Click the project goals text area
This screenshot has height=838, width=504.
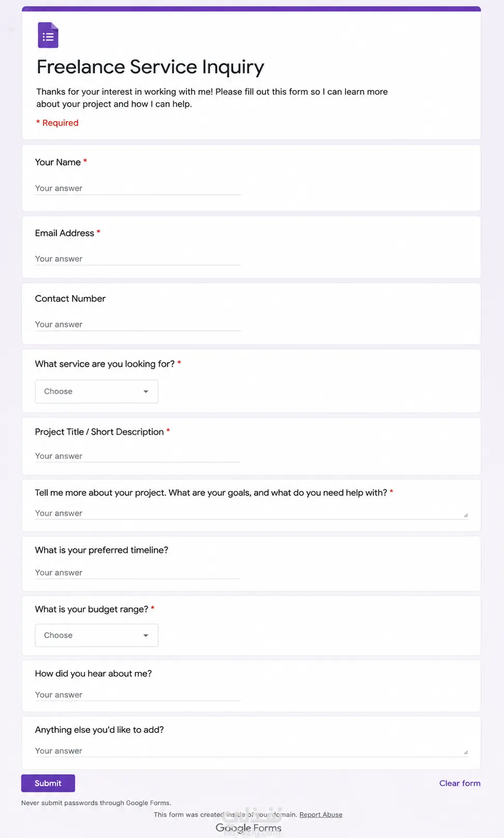click(x=251, y=513)
